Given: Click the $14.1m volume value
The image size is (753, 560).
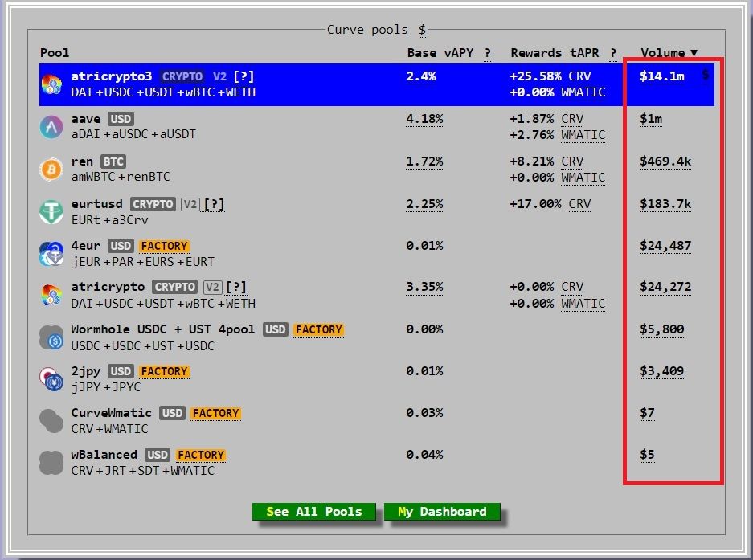Looking at the screenshot, I should click(x=661, y=76).
